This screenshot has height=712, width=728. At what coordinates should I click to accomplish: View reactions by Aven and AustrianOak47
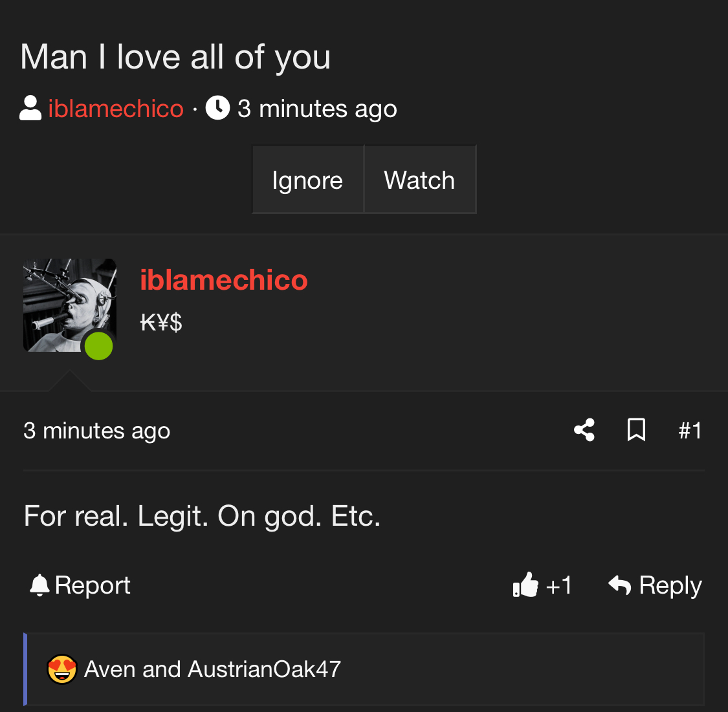(x=213, y=669)
